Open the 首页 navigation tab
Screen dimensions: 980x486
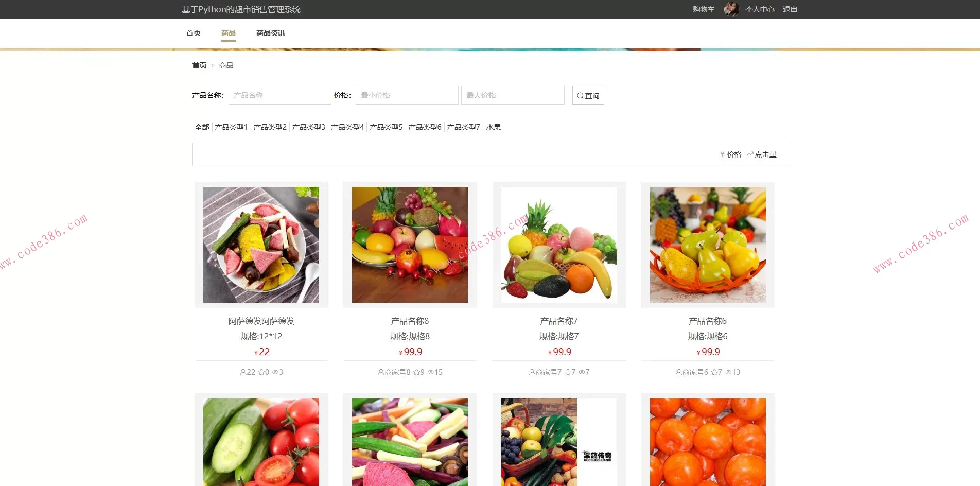click(x=193, y=32)
